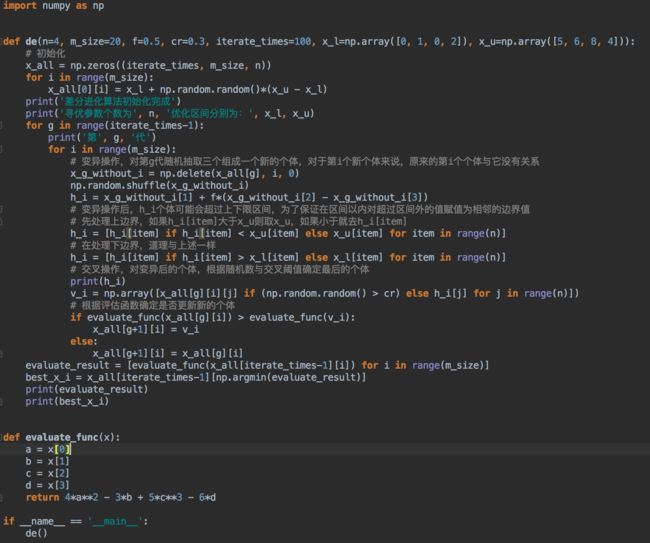The width and height of the screenshot is (650, 543).
Task: Click the 'a = x[0]' line
Action: (x=48, y=450)
